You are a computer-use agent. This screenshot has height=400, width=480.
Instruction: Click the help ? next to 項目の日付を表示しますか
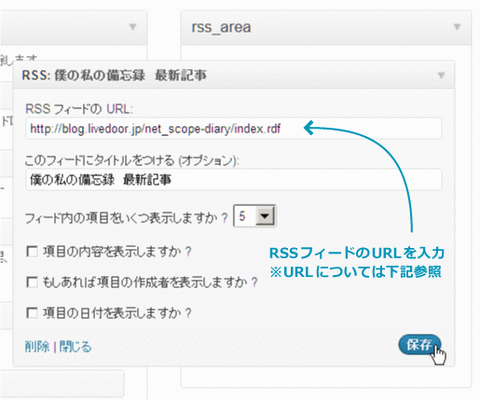pos(188,313)
